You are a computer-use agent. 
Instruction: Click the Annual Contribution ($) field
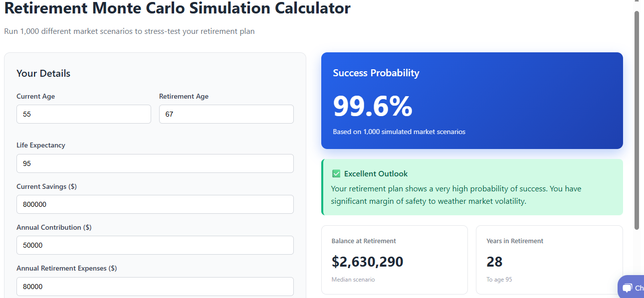tap(155, 245)
